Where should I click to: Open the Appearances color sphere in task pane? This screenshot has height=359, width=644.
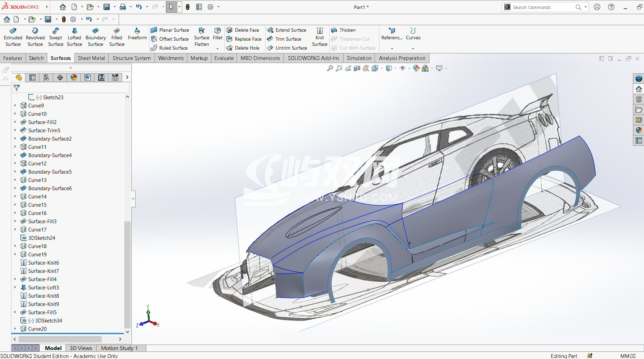[639, 130]
